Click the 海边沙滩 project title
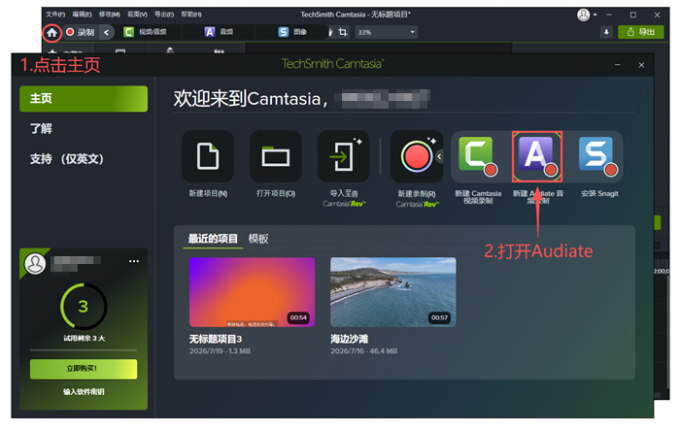The width and height of the screenshot is (680, 428). (350, 339)
